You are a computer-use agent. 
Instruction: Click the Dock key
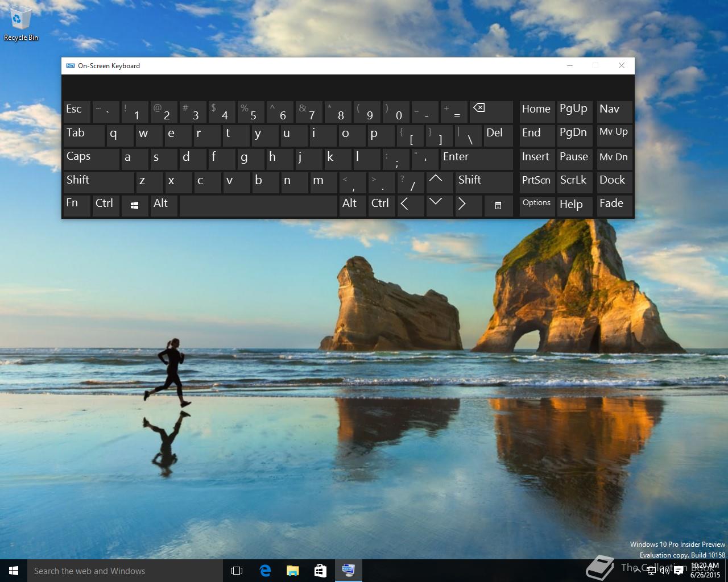[614, 182]
